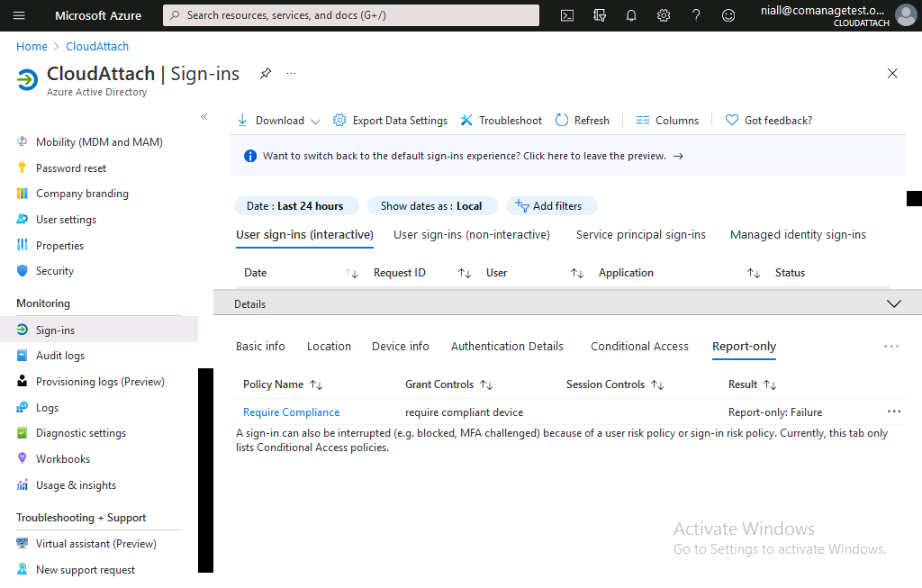Open the account avatar menu
Screen dimensions: 922x588
pos(906,15)
